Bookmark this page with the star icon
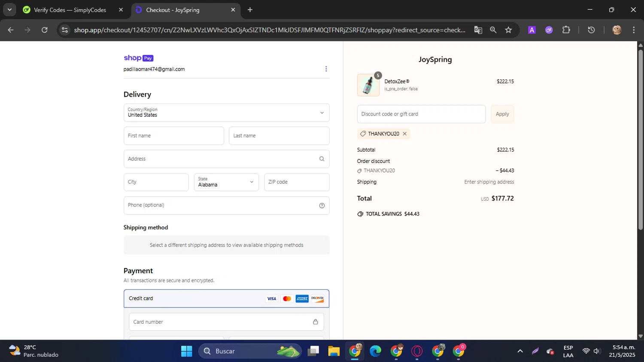This screenshot has height=362, width=644. 509,30
